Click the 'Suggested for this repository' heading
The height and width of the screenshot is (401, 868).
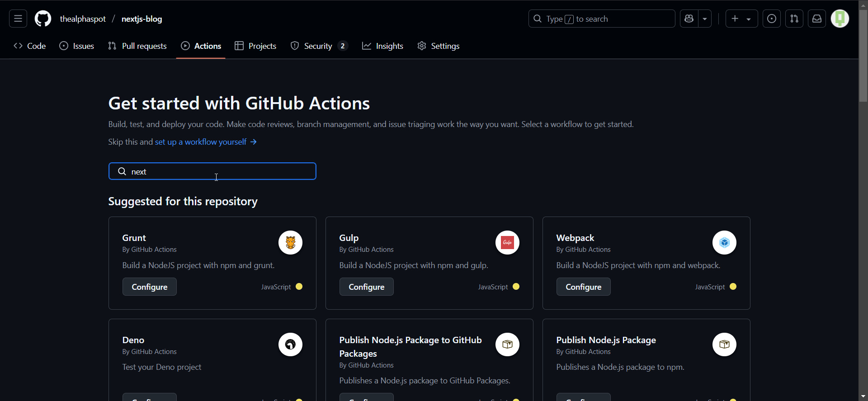coord(183,201)
